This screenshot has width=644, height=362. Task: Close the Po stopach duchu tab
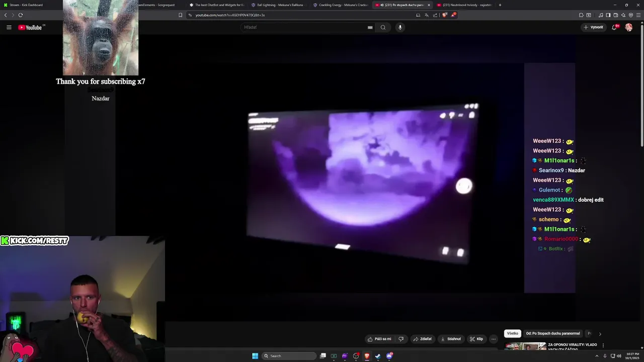click(x=429, y=5)
